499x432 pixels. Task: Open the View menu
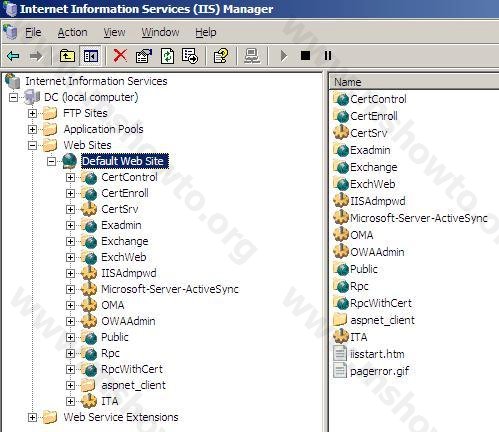114,32
